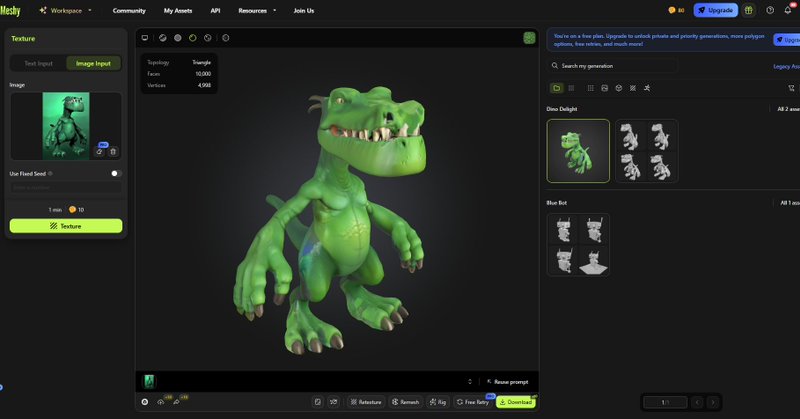800x419 pixels.
Task: Open the Legacy Assets link
Action: tap(786, 66)
